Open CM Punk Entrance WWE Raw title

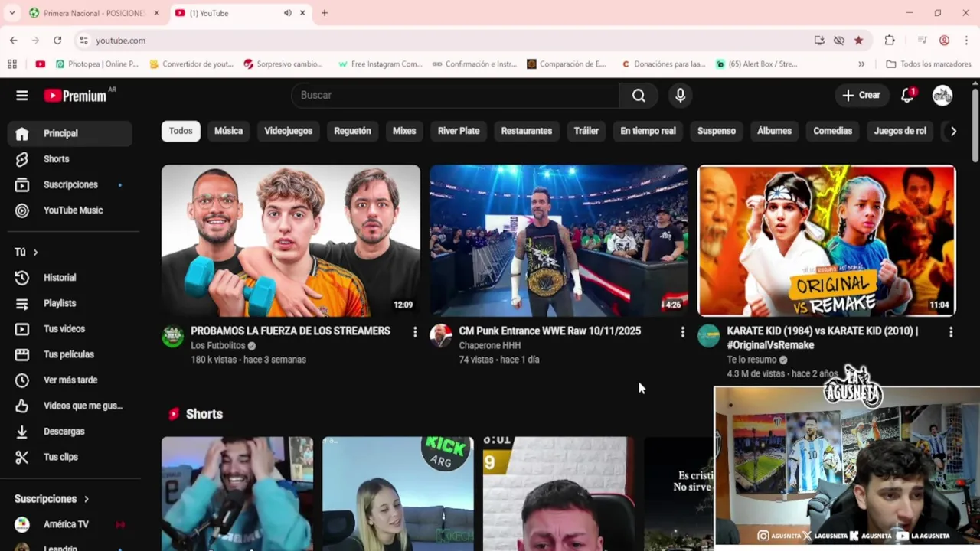(x=550, y=331)
